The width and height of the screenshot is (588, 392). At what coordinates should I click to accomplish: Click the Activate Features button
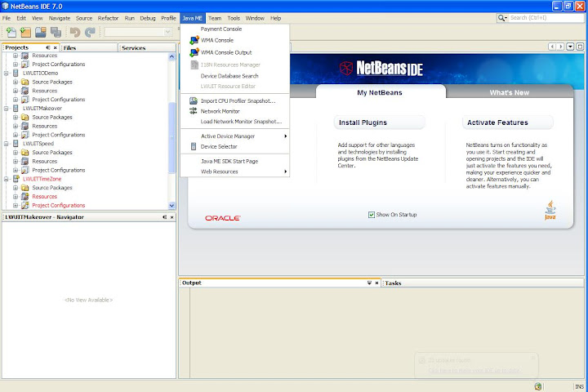click(x=508, y=122)
